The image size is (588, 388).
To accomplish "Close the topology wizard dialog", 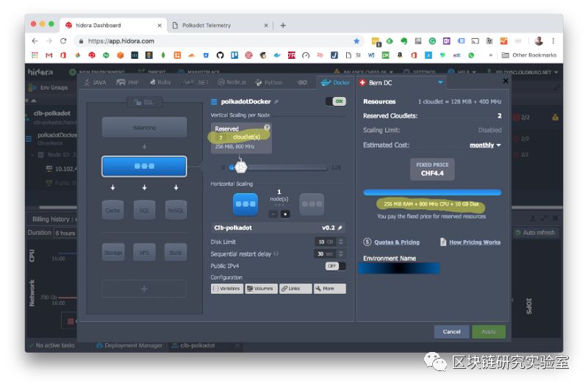I will tap(505, 81).
